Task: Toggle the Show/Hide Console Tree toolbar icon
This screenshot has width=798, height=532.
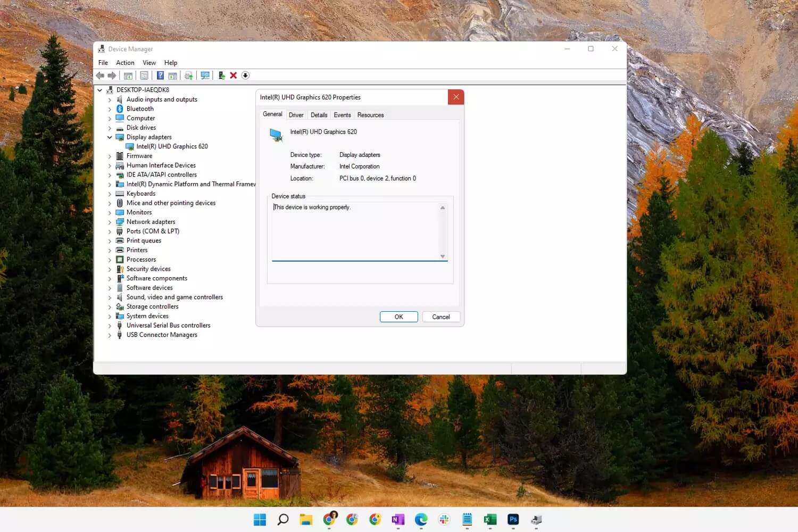Action: click(128, 76)
